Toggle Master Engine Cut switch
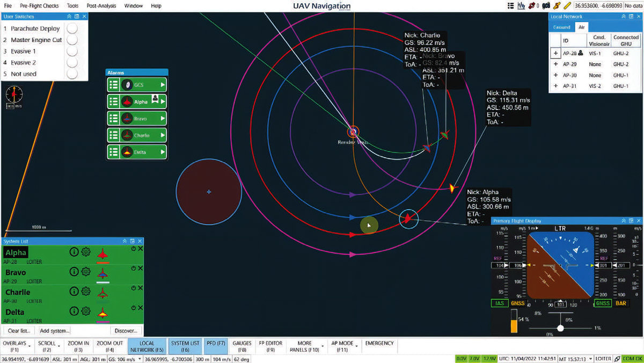Screen dimensions: 644x363 tap(72, 40)
